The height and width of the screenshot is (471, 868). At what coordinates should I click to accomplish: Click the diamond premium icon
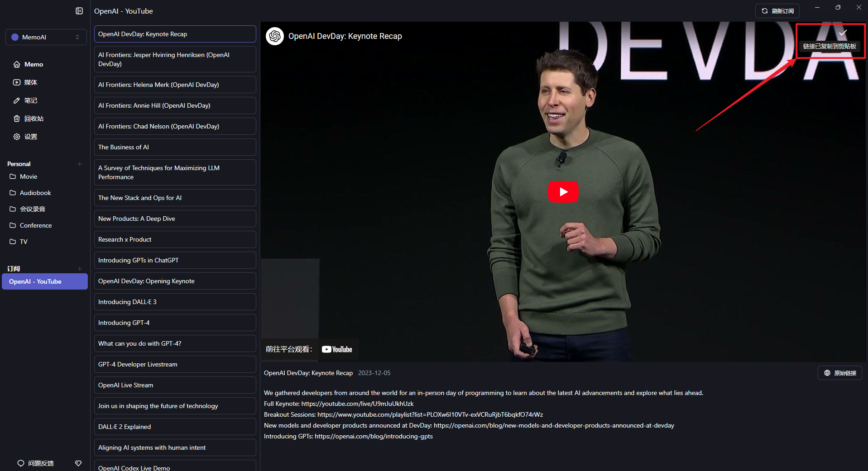pos(78,463)
